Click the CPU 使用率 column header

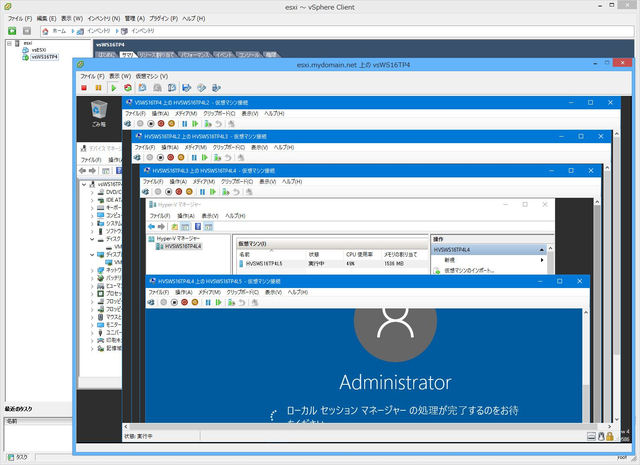tap(359, 254)
